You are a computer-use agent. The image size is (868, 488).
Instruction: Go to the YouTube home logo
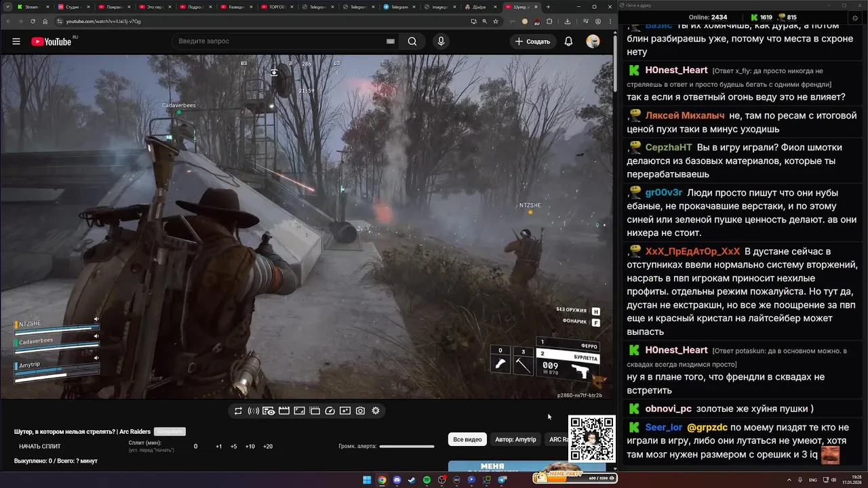pos(53,41)
